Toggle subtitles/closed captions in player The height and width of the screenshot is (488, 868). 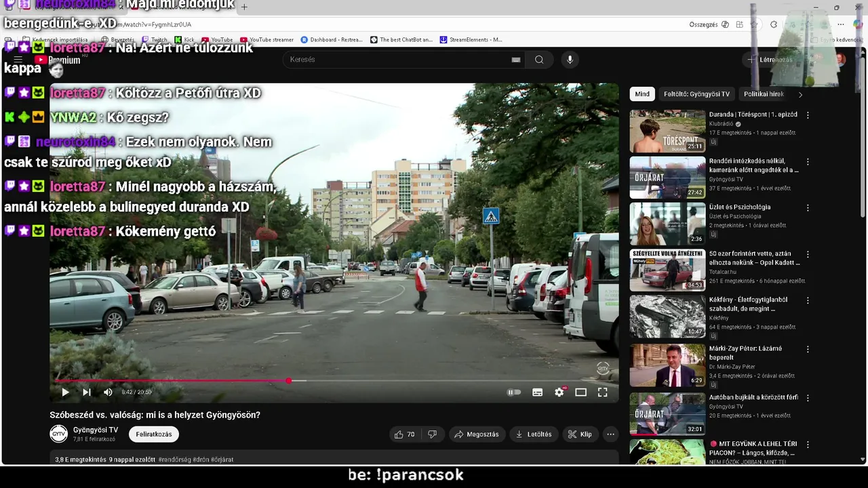pyautogui.click(x=537, y=392)
